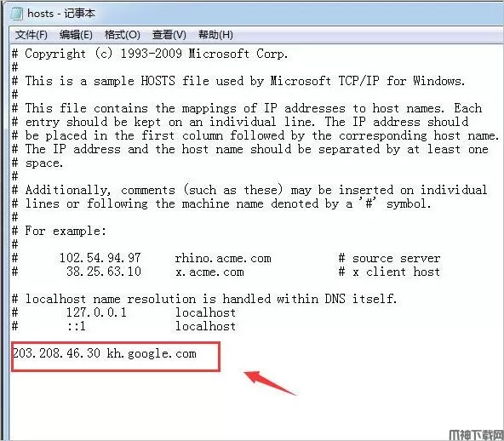Click on the ::1 localhost line

tap(123, 326)
